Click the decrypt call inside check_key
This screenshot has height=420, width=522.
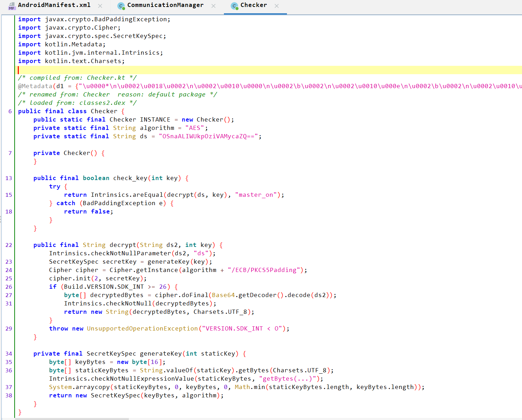point(180,195)
